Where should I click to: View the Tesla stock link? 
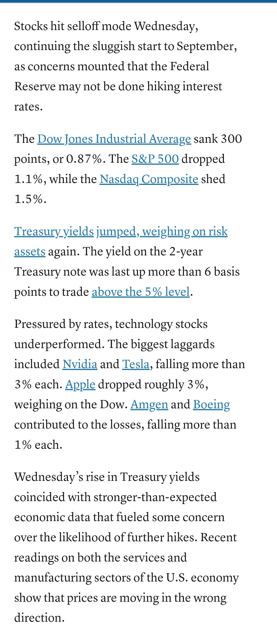136,364
